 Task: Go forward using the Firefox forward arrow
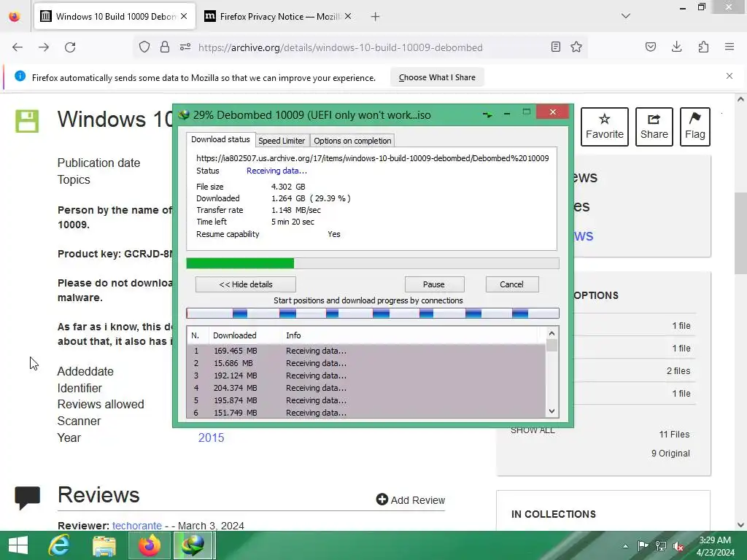point(44,47)
